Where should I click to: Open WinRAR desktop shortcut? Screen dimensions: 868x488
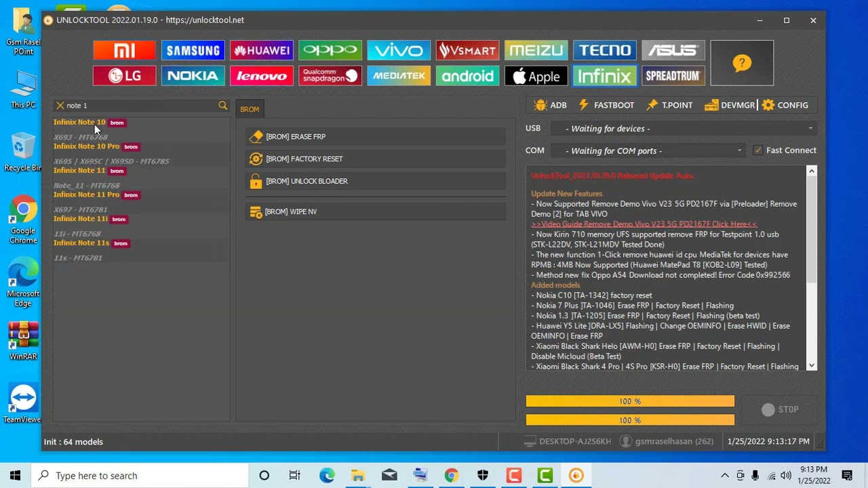click(23, 341)
